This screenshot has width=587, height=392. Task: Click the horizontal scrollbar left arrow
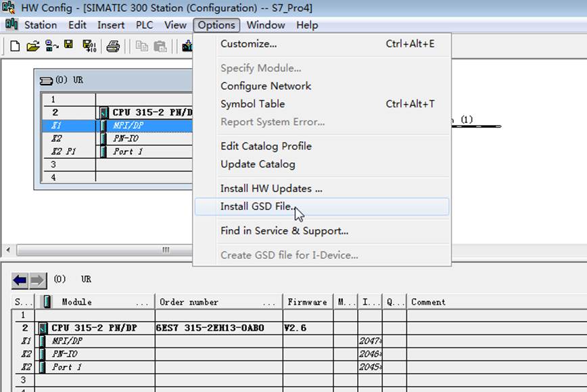point(8,249)
